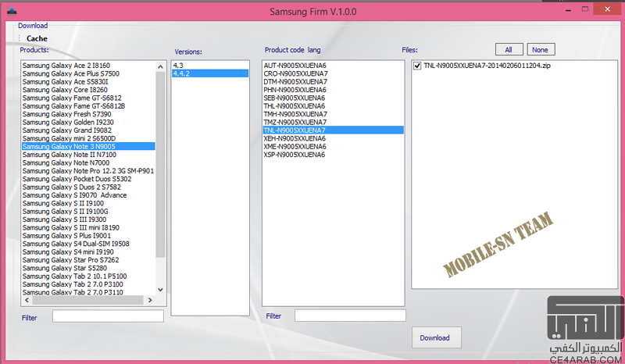This screenshot has height=364, width=625.
Task: Toggle the TNL-N9005XXUENA7 zip file checkbox
Action: click(417, 66)
